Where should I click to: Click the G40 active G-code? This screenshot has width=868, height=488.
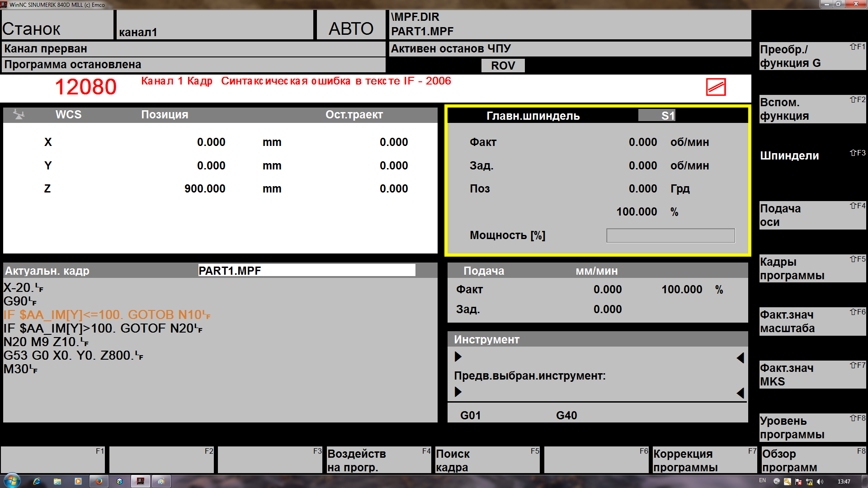click(x=566, y=415)
